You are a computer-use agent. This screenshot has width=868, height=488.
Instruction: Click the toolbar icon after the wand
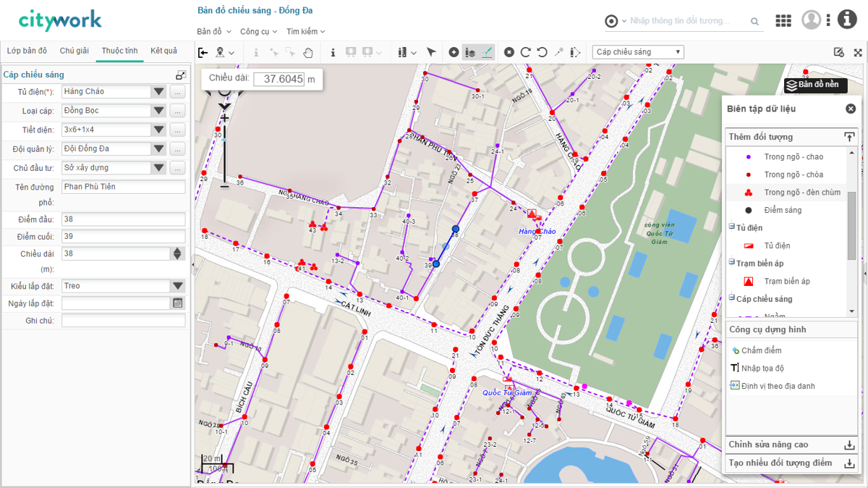(575, 52)
